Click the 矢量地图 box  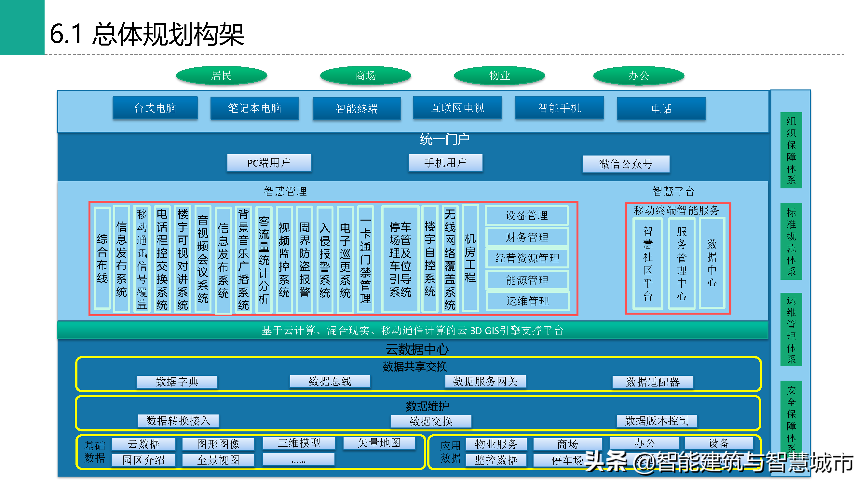(379, 443)
